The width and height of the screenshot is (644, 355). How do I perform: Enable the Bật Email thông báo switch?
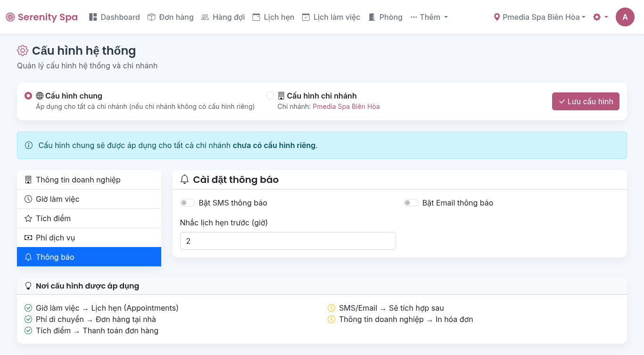tap(411, 203)
